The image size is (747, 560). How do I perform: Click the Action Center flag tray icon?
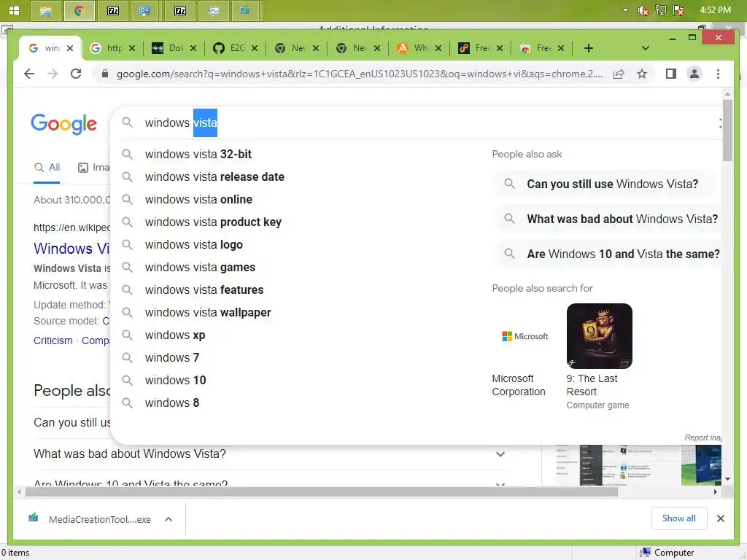click(678, 10)
